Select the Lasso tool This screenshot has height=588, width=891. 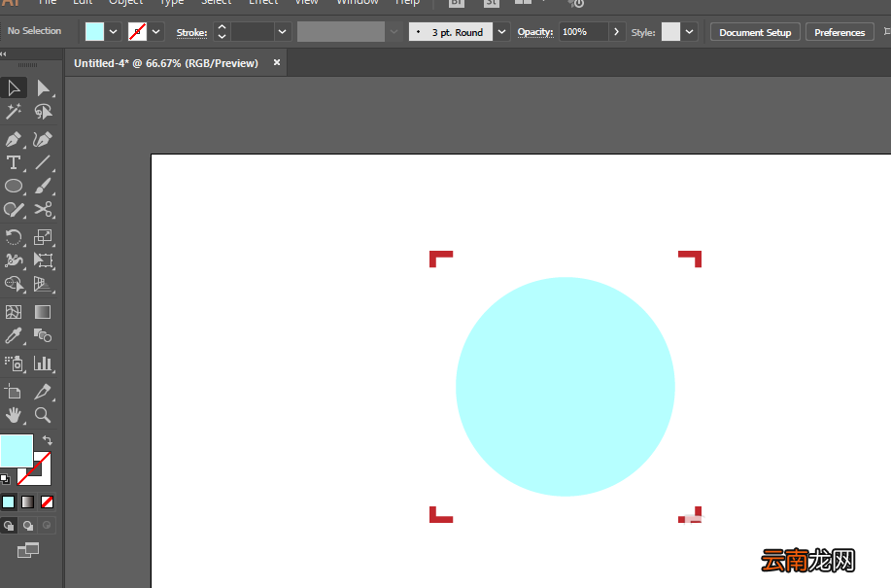coord(43,112)
